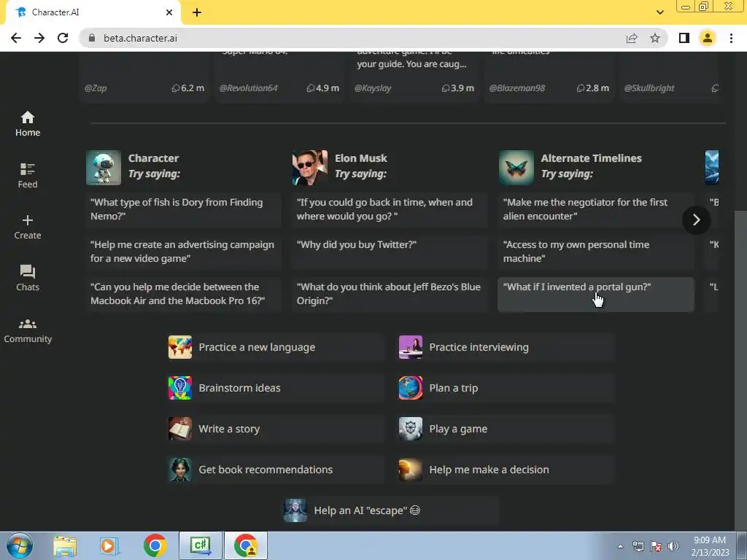Click the address bar URL
747x560 pixels.
pyautogui.click(x=141, y=38)
